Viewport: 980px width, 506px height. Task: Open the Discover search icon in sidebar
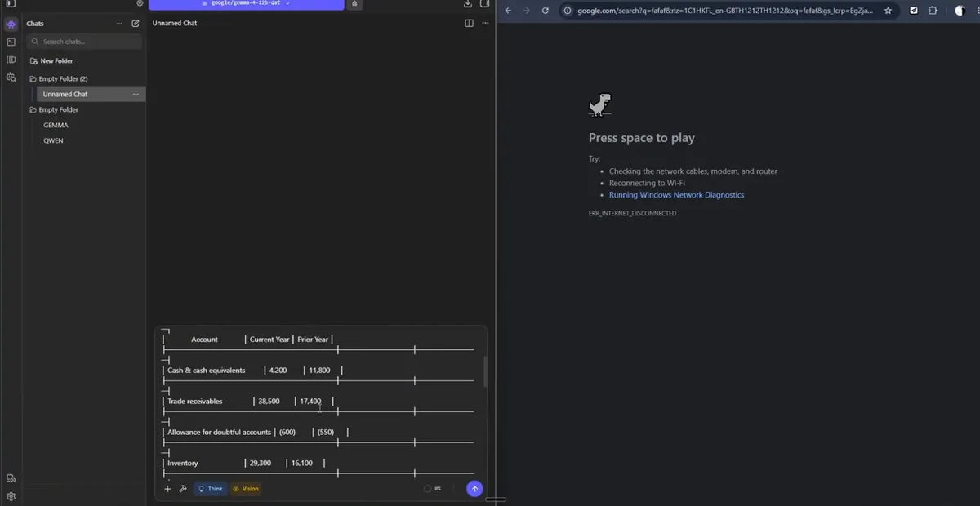coord(11,78)
